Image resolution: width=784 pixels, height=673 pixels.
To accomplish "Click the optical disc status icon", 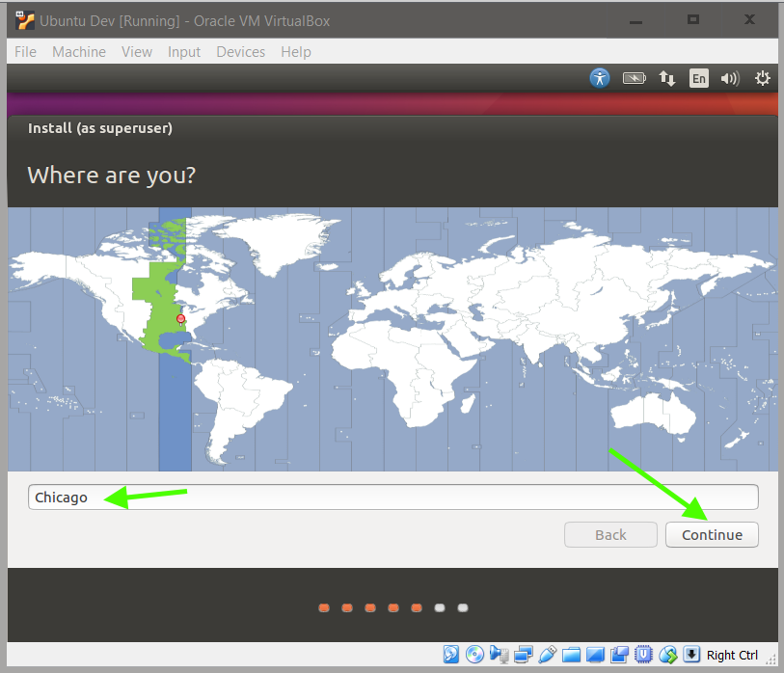I will [x=474, y=655].
